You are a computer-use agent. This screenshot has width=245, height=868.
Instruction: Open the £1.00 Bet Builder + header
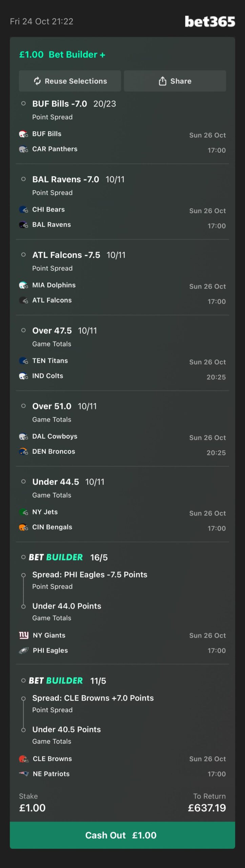(x=62, y=55)
